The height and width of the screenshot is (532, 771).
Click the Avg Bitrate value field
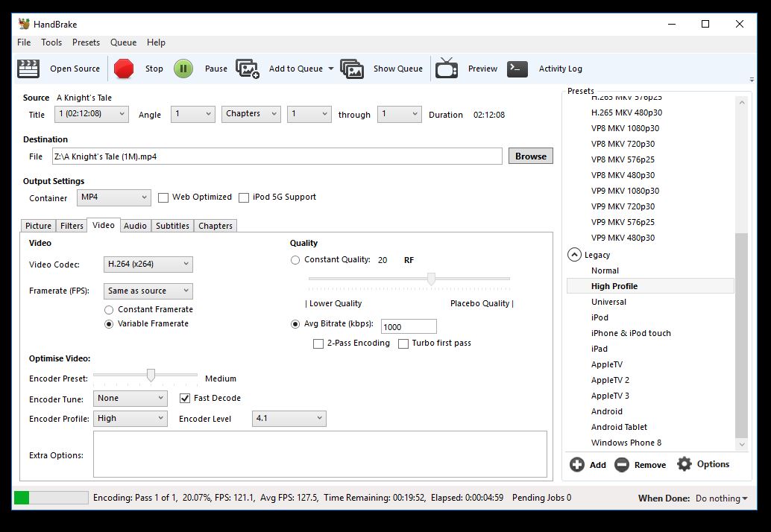coord(409,326)
